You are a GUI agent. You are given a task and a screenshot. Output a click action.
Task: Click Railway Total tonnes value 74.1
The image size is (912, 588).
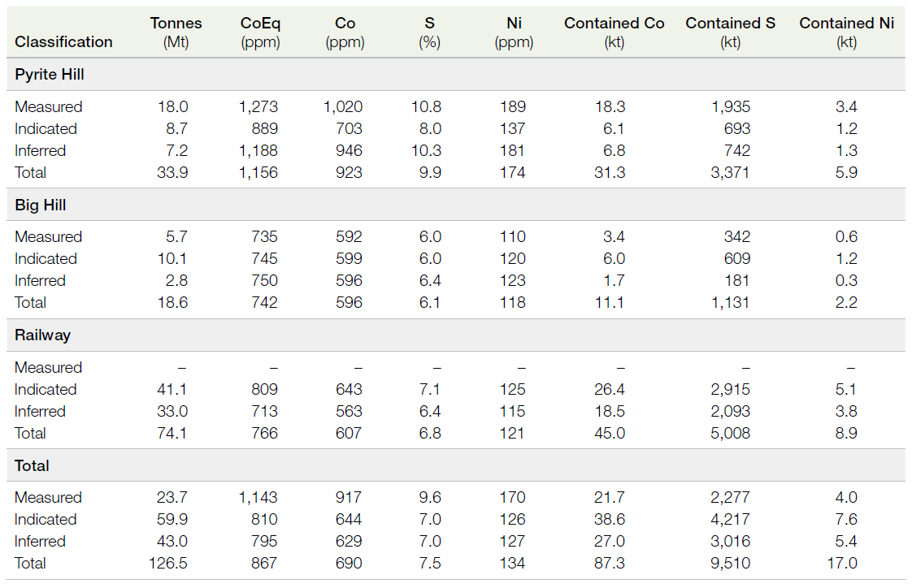(x=172, y=434)
